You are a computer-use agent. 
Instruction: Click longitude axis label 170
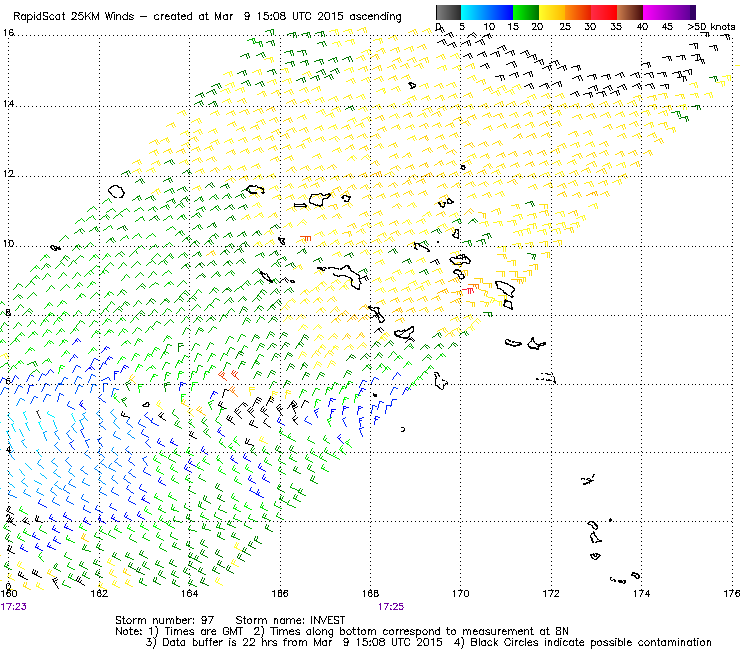tap(461, 593)
